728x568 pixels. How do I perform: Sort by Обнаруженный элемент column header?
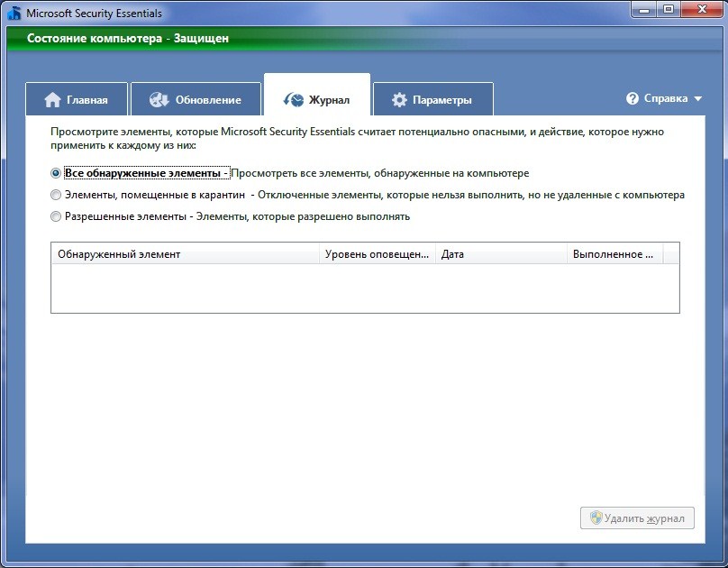point(186,254)
